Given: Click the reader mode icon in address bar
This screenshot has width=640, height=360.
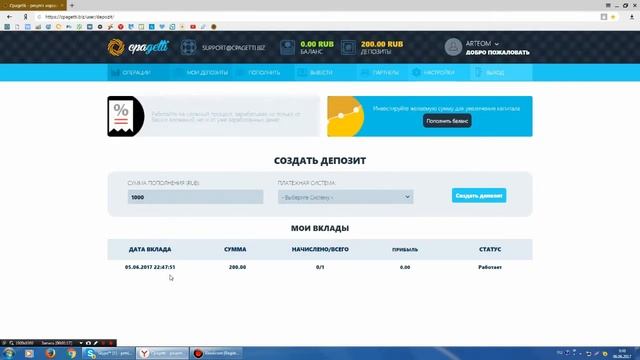Looking at the screenshot, I should (604, 17).
